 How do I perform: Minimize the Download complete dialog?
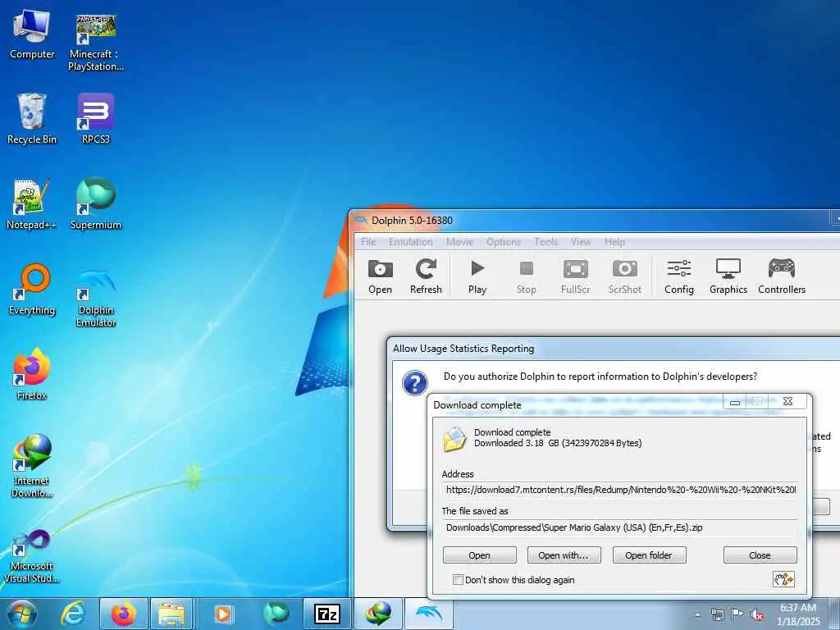[735, 402]
